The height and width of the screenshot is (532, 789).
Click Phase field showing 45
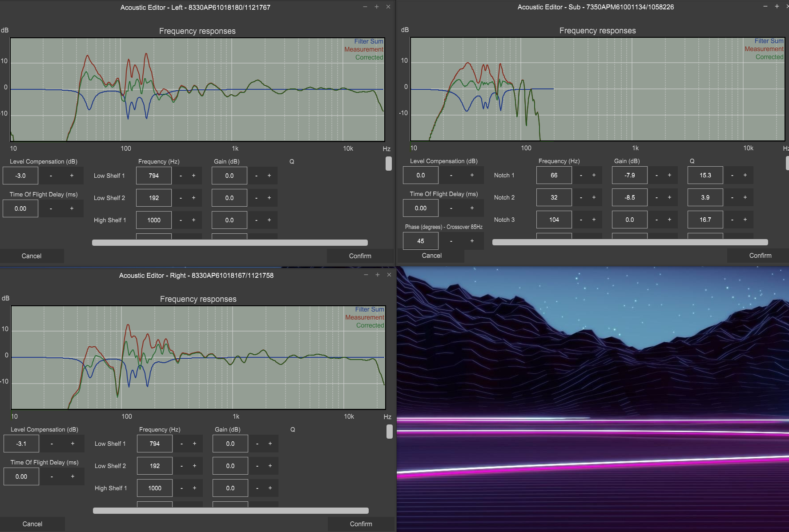(x=421, y=241)
